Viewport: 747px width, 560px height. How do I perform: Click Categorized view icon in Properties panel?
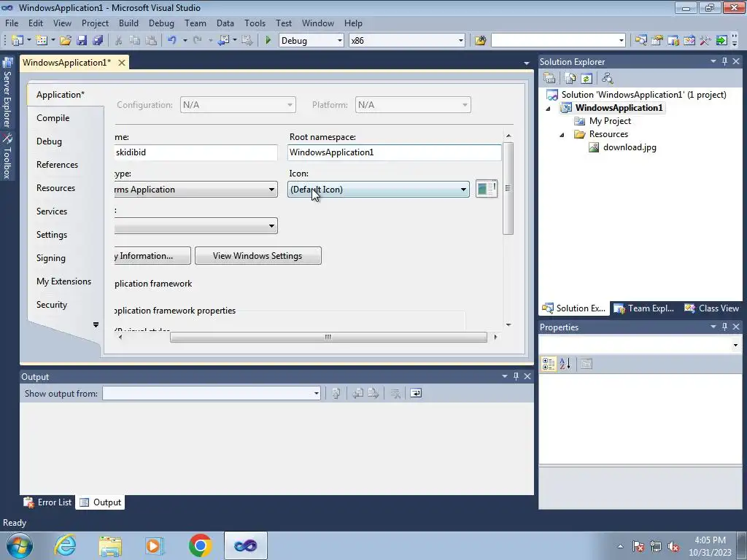549,365
